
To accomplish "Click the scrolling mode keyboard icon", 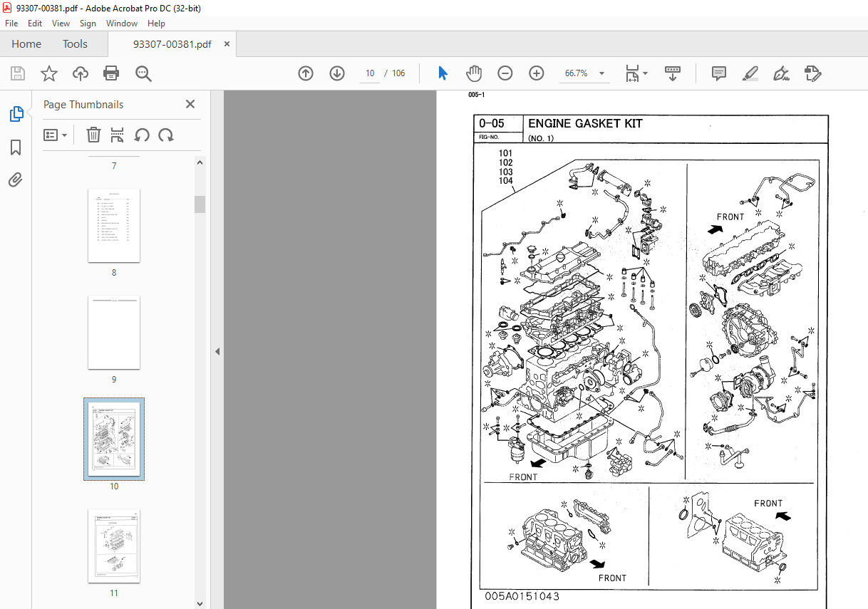I will click(x=673, y=73).
